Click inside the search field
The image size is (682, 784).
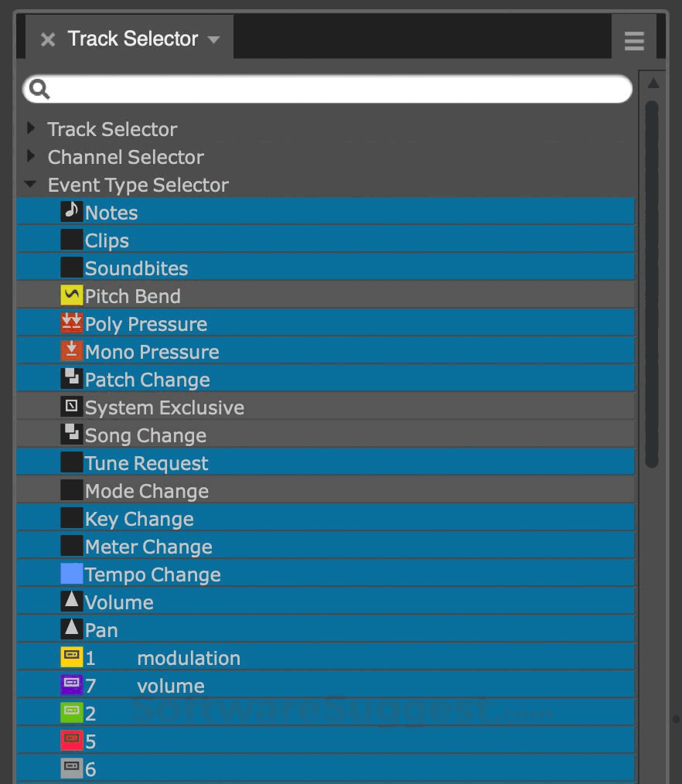(325, 88)
